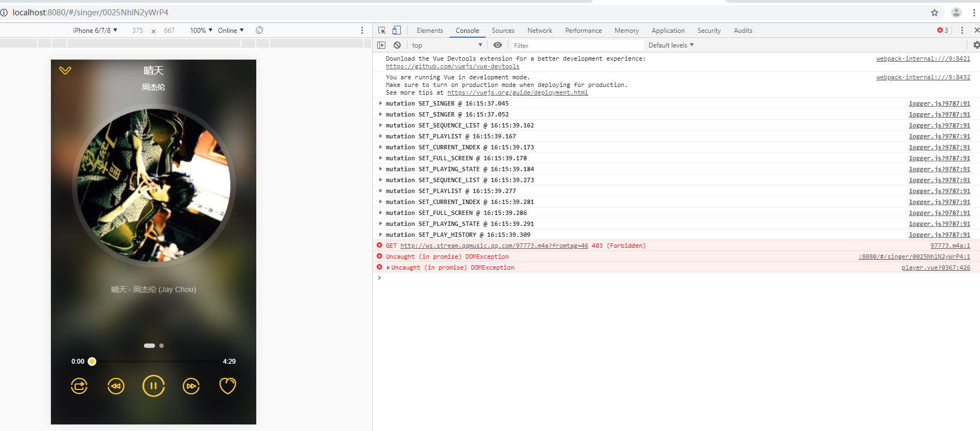Click the red error count badge
This screenshot has height=431, width=980.
click(x=943, y=31)
